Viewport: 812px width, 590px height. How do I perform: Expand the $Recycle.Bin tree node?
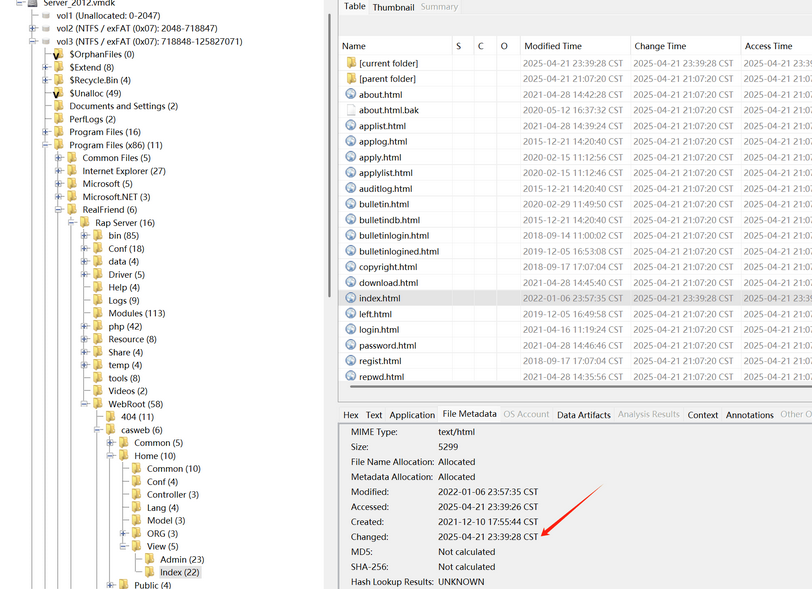pyautogui.click(x=45, y=80)
